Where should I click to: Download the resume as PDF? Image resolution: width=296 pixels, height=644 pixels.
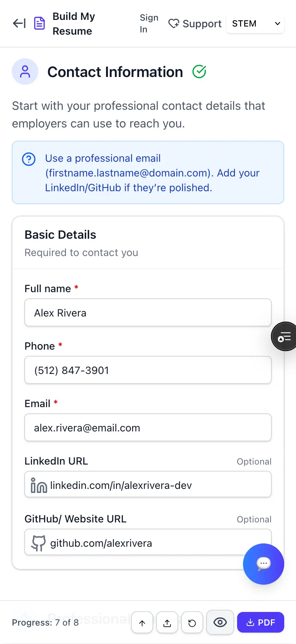coord(261,623)
